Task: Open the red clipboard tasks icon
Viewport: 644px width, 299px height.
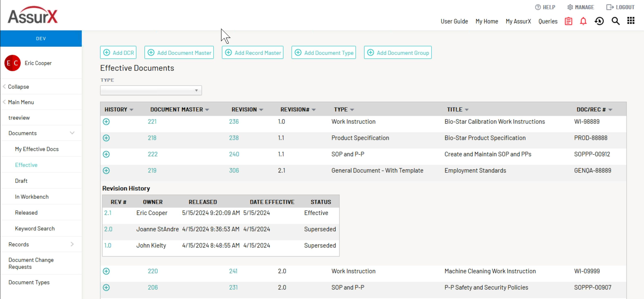Action: tap(568, 21)
